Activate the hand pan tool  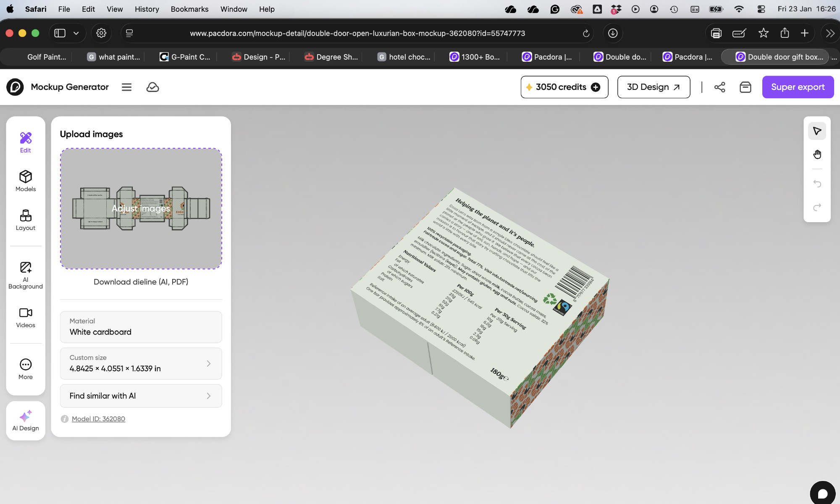[817, 155]
